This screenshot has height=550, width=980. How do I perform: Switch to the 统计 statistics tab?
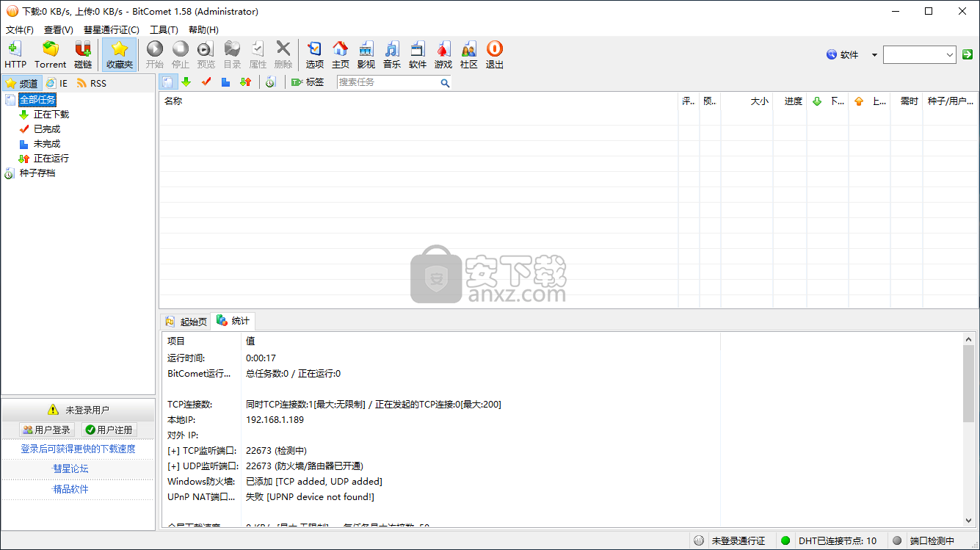(233, 321)
